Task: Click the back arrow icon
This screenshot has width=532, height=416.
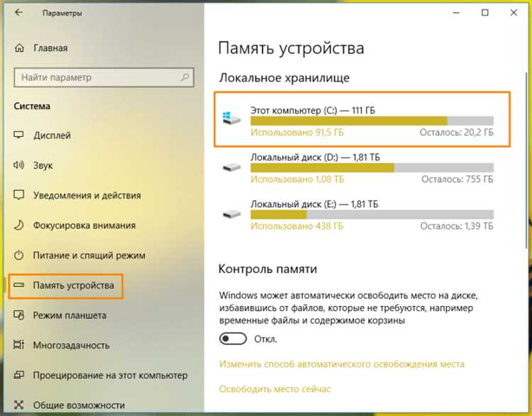Action: [x=18, y=13]
